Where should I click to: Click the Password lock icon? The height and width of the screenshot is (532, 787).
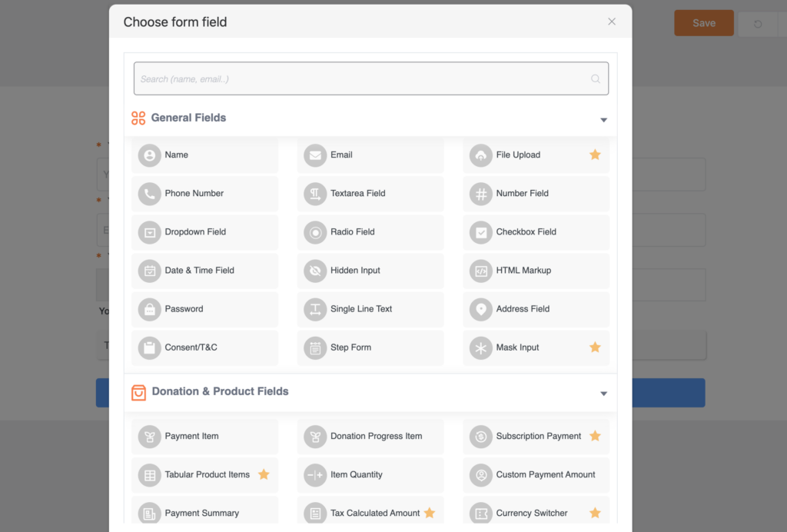coord(149,309)
